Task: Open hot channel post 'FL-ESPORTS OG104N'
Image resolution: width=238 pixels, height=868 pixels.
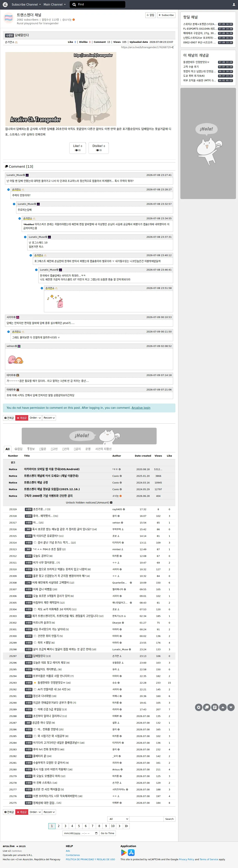Action: (x=200, y=29)
